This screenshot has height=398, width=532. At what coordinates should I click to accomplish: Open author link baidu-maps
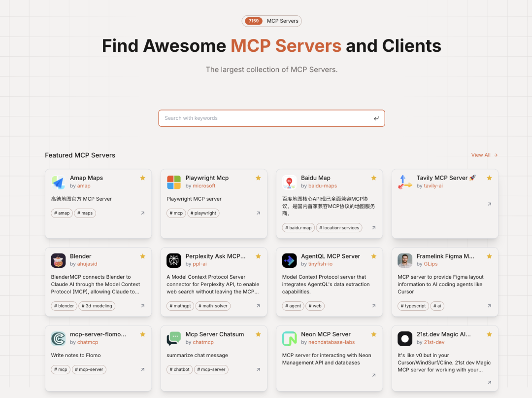click(x=322, y=186)
